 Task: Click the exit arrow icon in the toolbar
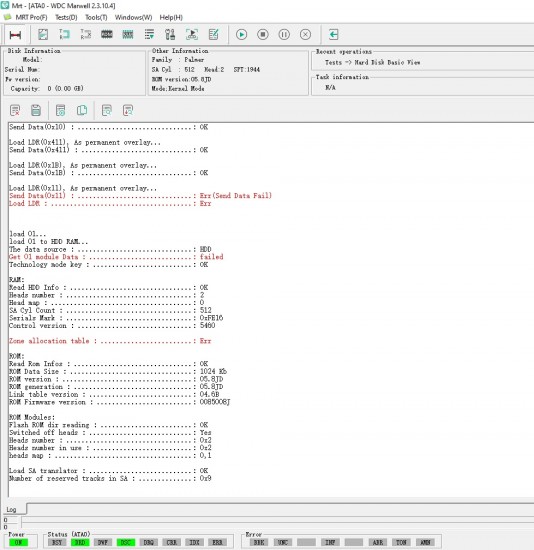(x=334, y=34)
